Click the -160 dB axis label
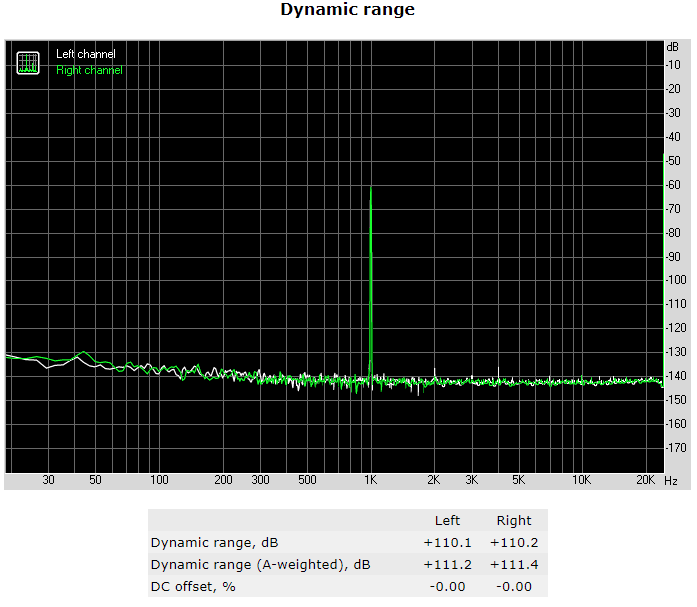 [676, 424]
